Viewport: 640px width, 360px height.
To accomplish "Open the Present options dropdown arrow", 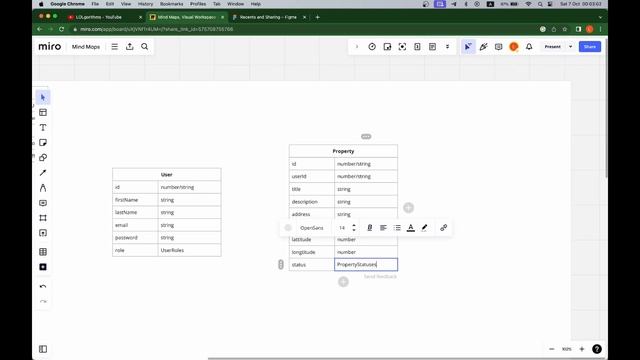I will 571,47.
